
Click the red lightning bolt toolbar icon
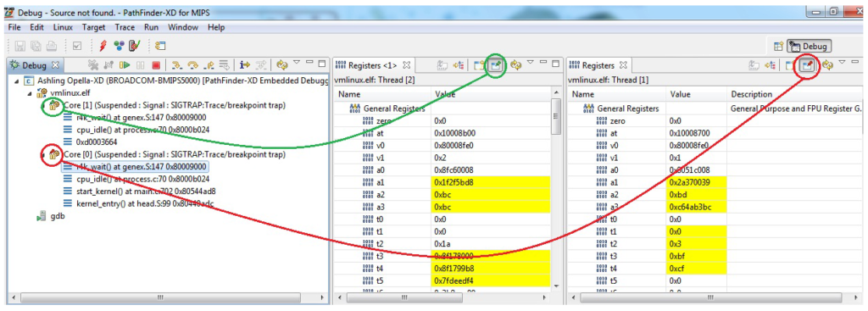click(103, 46)
